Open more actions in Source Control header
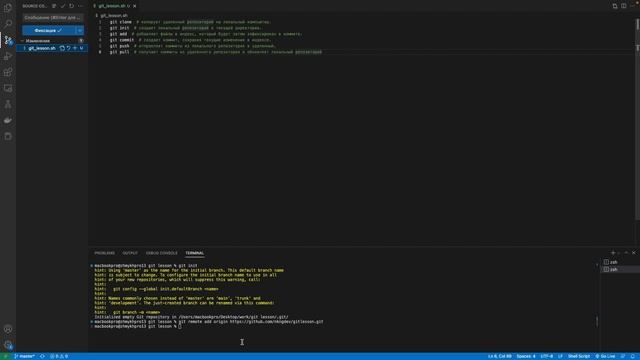The width and height of the screenshot is (640, 360). [80, 6]
